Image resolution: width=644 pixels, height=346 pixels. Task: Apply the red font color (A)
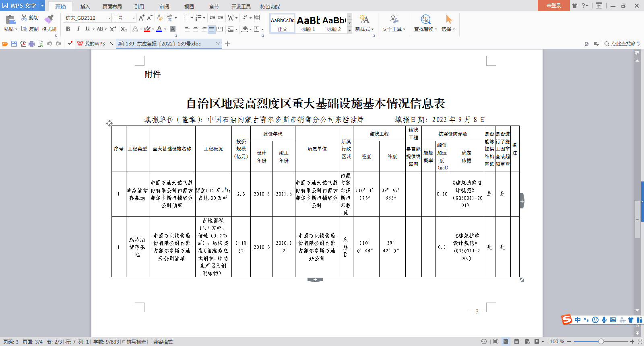coord(159,29)
